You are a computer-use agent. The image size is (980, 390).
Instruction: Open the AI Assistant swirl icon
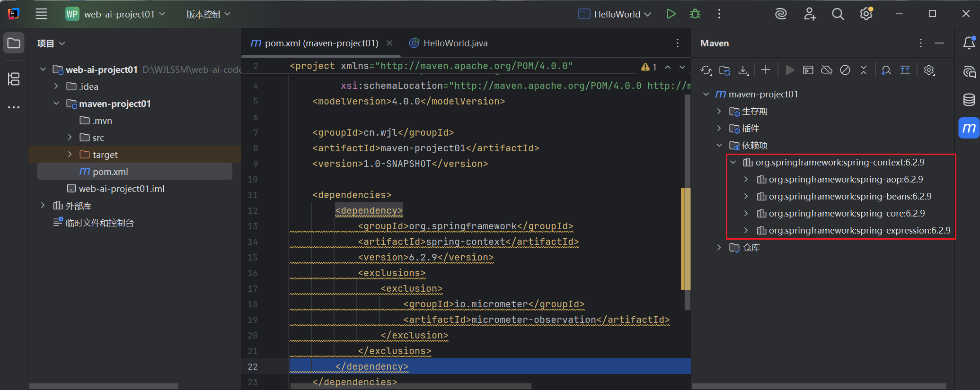pos(781,14)
